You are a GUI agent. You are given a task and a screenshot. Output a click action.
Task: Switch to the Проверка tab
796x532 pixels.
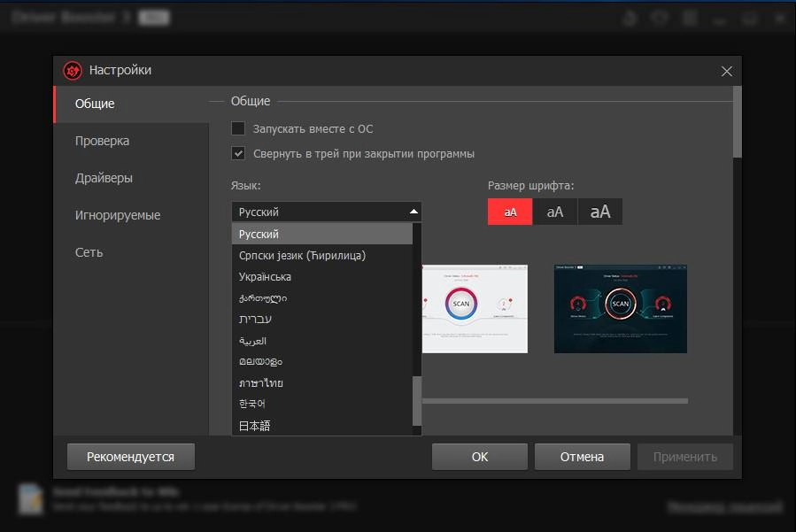tap(131, 141)
